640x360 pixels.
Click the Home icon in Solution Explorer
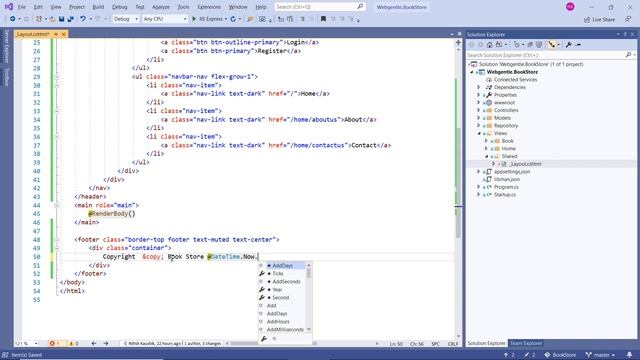coord(490,44)
